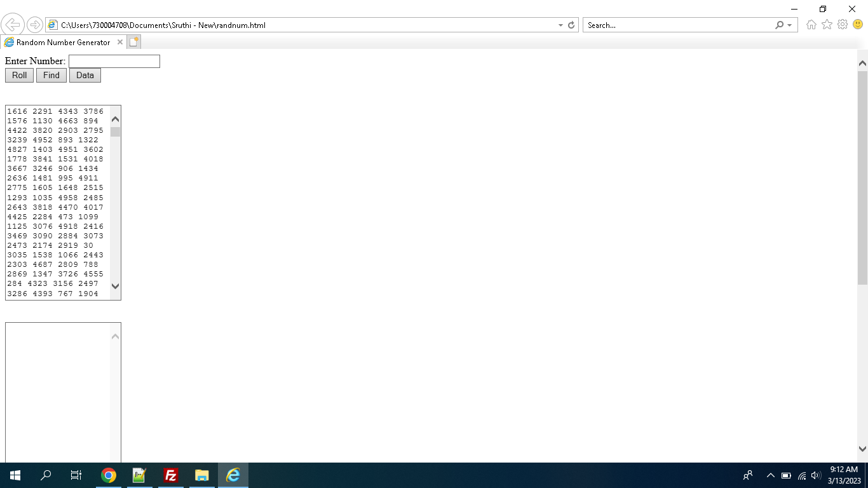Click number 3667 in the textarea
The image size is (868, 488).
pos(17,168)
